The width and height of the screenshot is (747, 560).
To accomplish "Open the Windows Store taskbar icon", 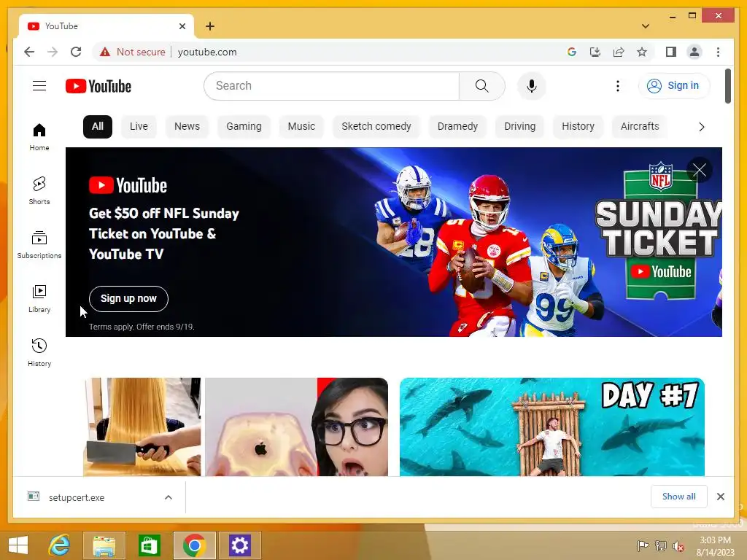I will pyautogui.click(x=149, y=545).
